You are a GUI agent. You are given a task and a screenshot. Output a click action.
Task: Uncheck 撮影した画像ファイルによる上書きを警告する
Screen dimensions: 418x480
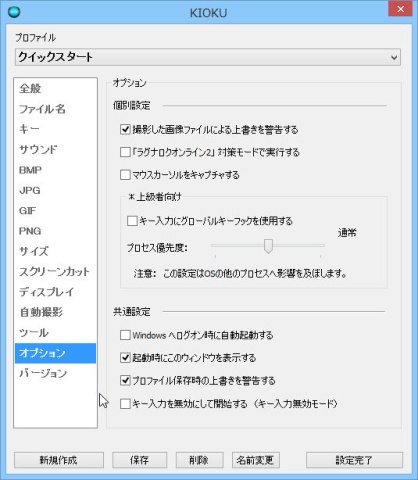coord(125,129)
